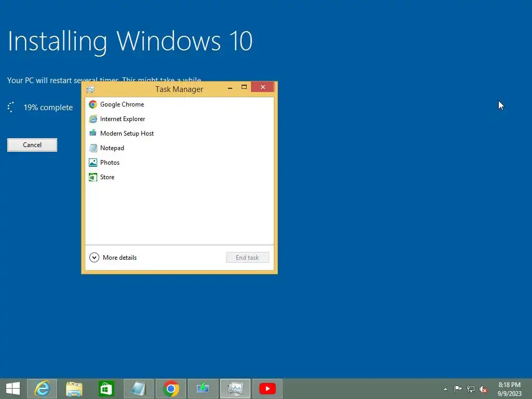The height and width of the screenshot is (399, 532).
Task: Close the Task Manager window
Action: 262,87
